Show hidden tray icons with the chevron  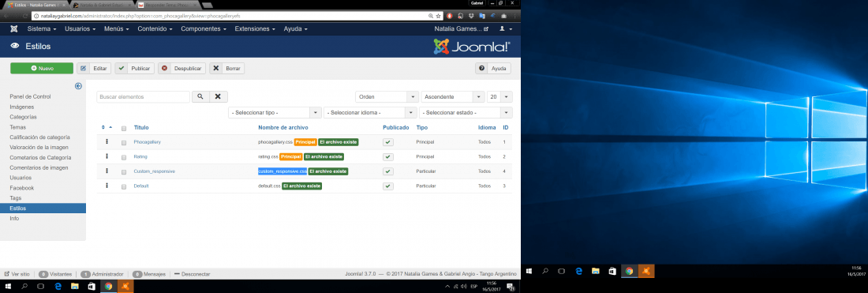[447, 287]
